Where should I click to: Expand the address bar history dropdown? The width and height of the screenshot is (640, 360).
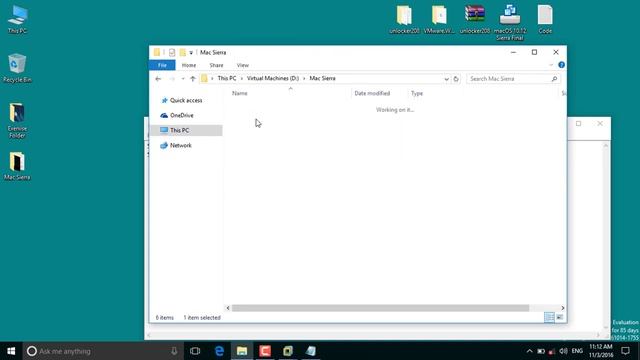tap(446, 79)
